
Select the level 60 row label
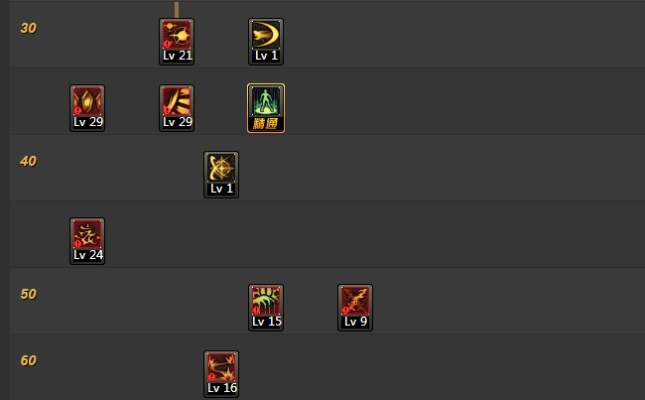tap(28, 360)
